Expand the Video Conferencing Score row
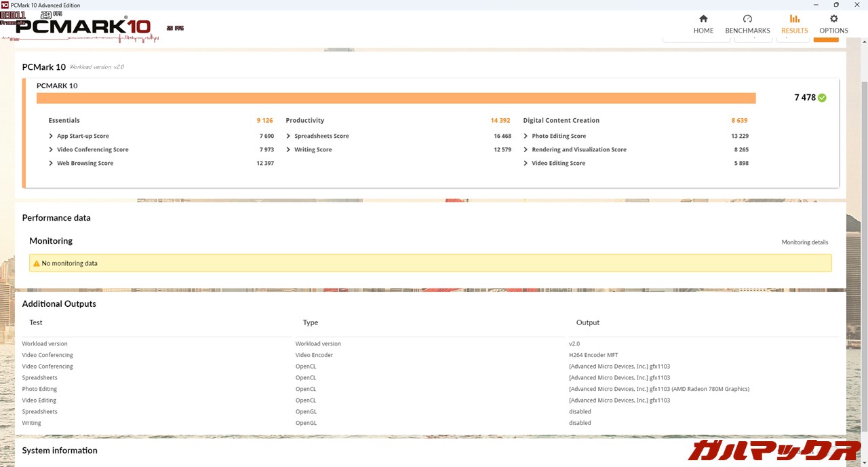868x467 pixels. tap(51, 150)
